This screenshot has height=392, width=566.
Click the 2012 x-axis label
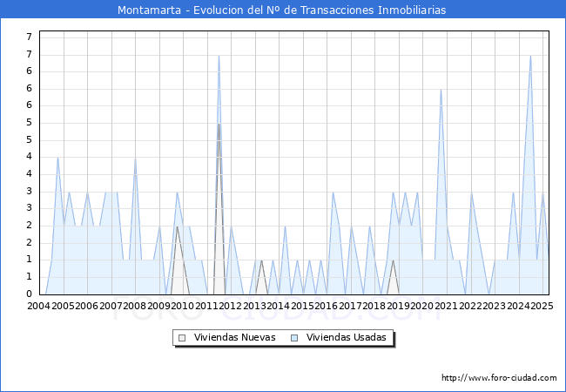231,306
